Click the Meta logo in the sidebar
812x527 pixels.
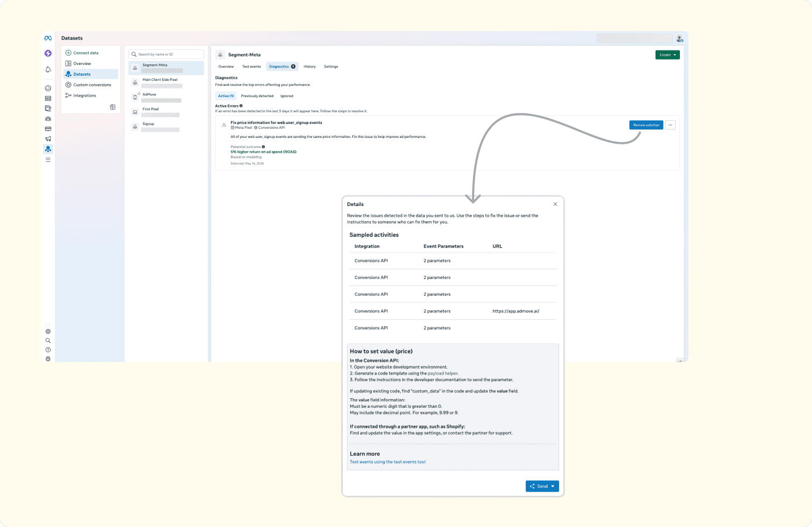point(48,38)
